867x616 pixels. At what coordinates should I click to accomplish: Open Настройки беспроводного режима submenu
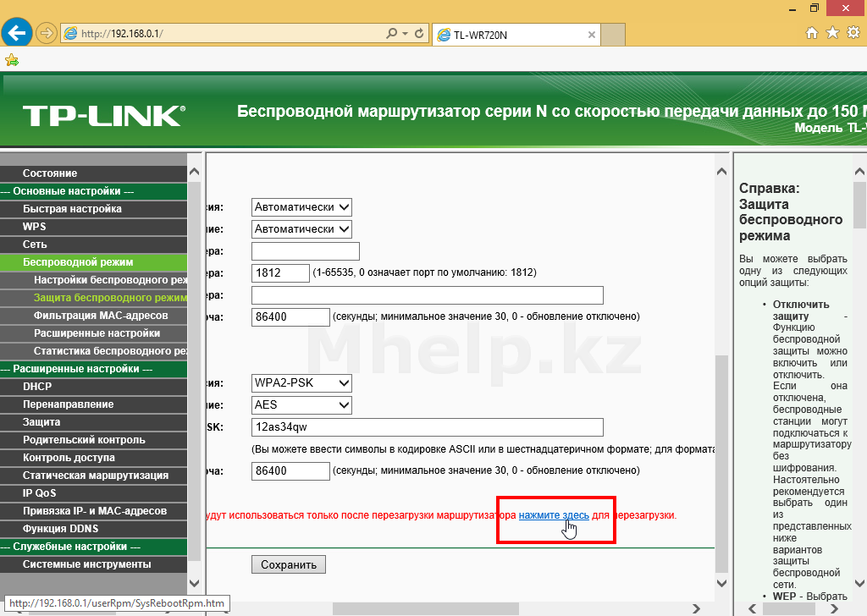[93, 279]
